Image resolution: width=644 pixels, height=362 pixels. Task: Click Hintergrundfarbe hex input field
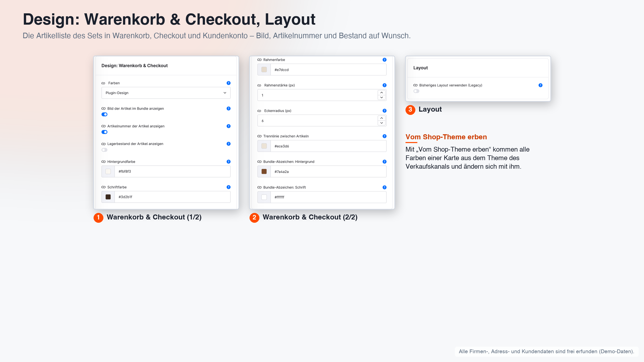tap(172, 171)
